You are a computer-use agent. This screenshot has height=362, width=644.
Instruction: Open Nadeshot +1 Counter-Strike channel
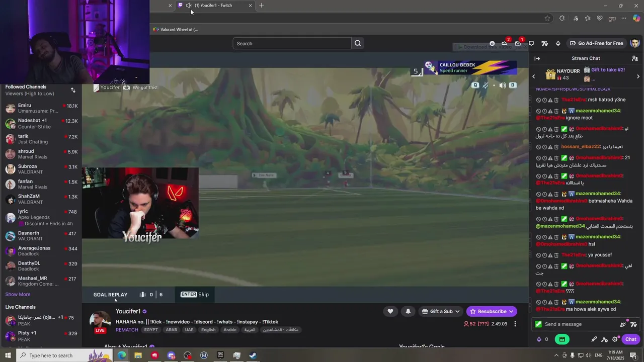click(x=41, y=123)
